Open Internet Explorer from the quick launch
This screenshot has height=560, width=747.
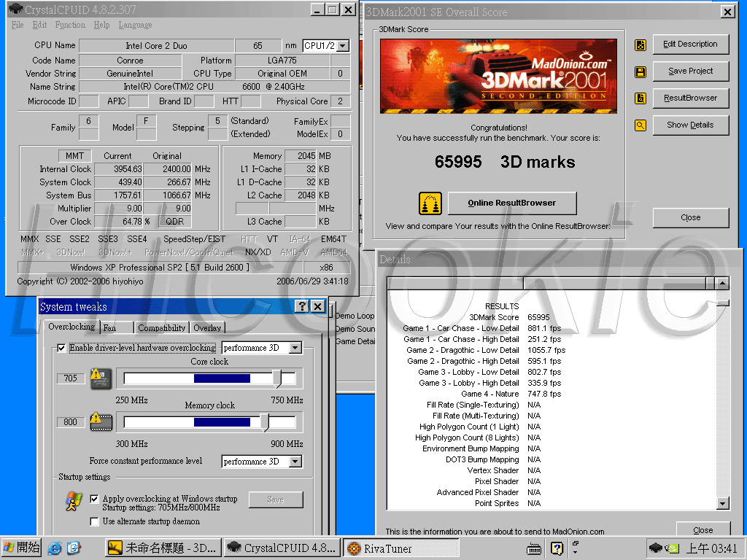[x=55, y=548]
